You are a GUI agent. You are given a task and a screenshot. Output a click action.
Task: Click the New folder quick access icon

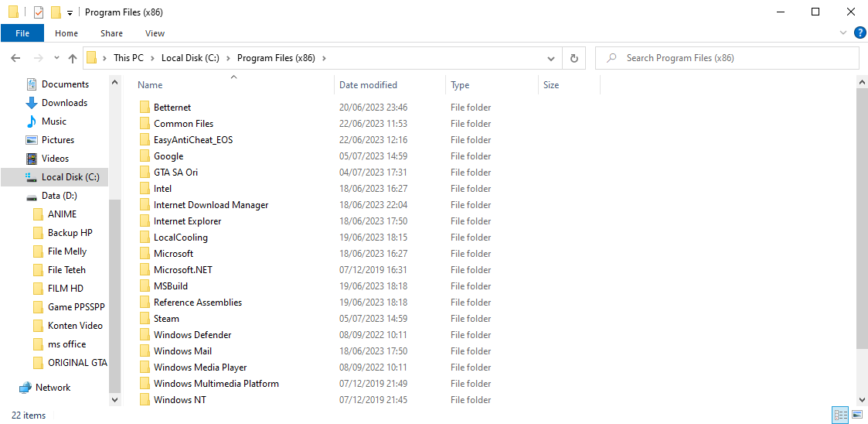(56, 12)
